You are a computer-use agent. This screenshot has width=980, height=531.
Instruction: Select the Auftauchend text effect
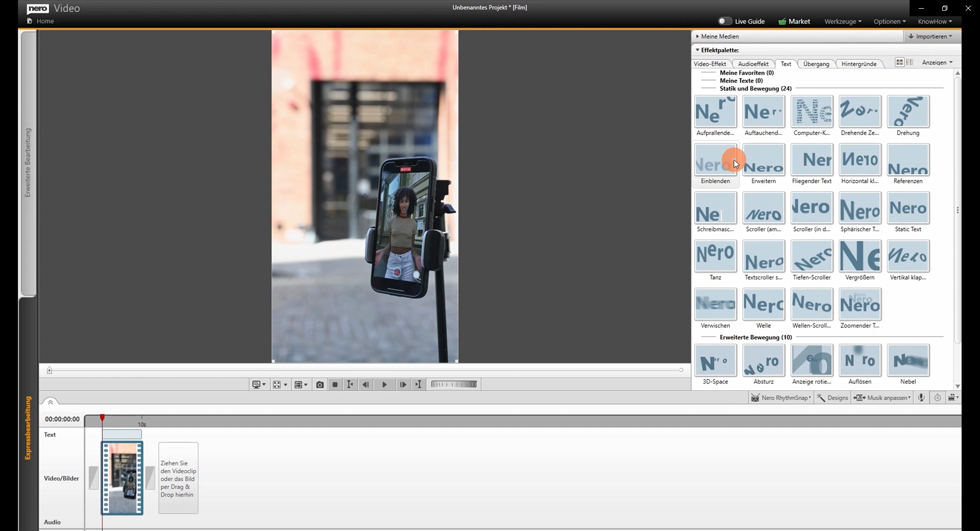coord(764,111)
